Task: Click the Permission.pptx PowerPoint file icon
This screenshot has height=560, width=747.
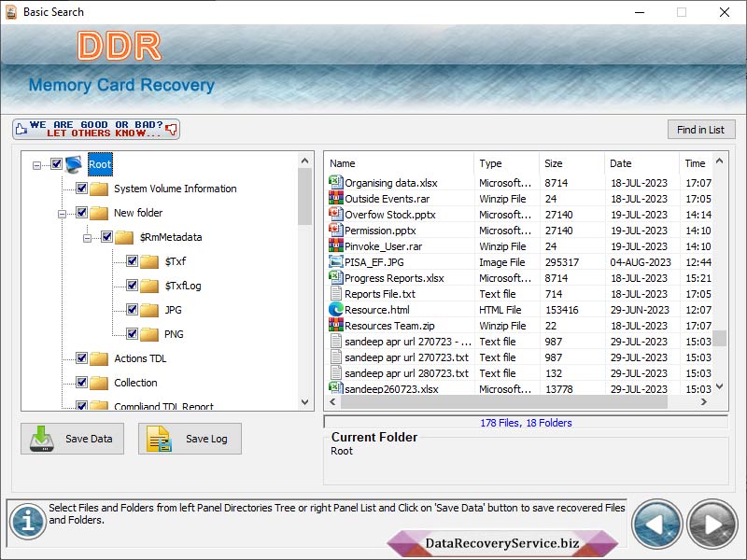Action: (336, 231)
